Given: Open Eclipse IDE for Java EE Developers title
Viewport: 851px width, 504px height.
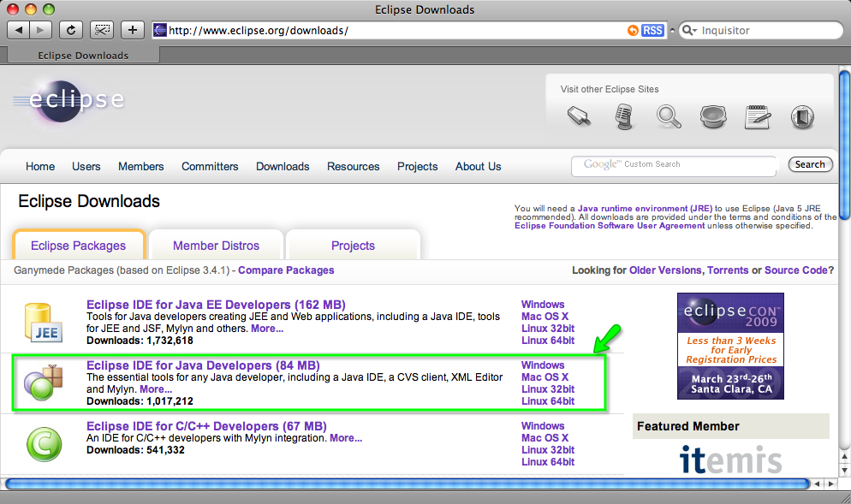Looking at the screenshot, I should point(216,305).
